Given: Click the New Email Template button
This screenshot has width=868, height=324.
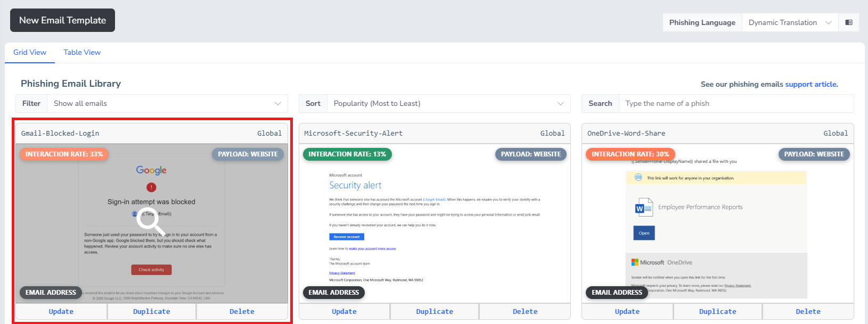Looking at the screenshot, I should pyautogui.click(x=62, y=20).
